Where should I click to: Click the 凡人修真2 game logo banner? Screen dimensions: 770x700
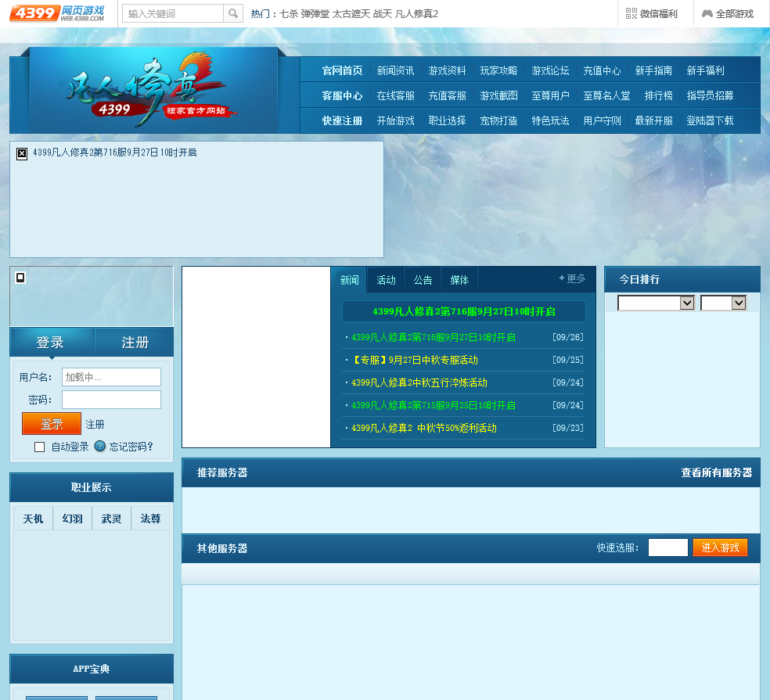click(x=154, y=89)
